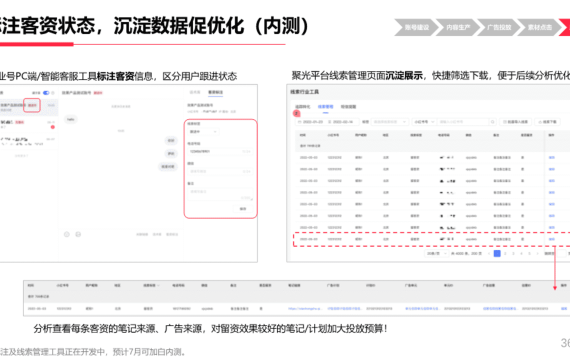Click the 内容生产 step in the top progress arrows
The image size is (570, 360).
458,28
